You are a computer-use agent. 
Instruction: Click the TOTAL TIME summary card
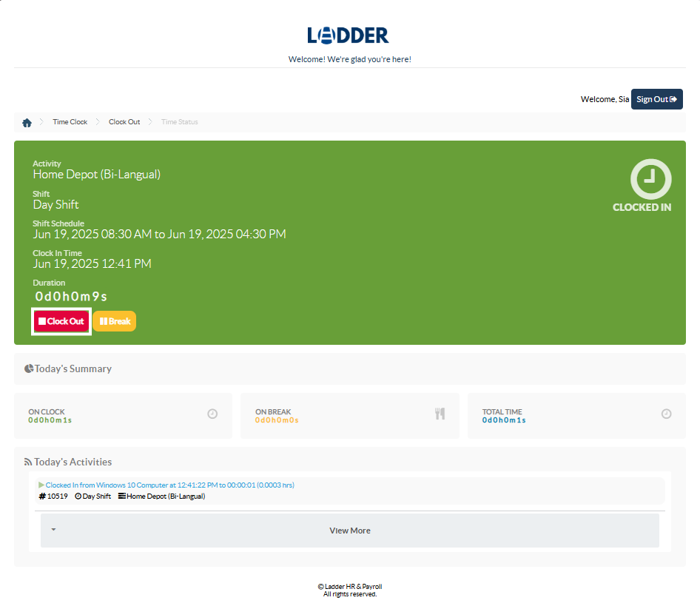[576, 416]
